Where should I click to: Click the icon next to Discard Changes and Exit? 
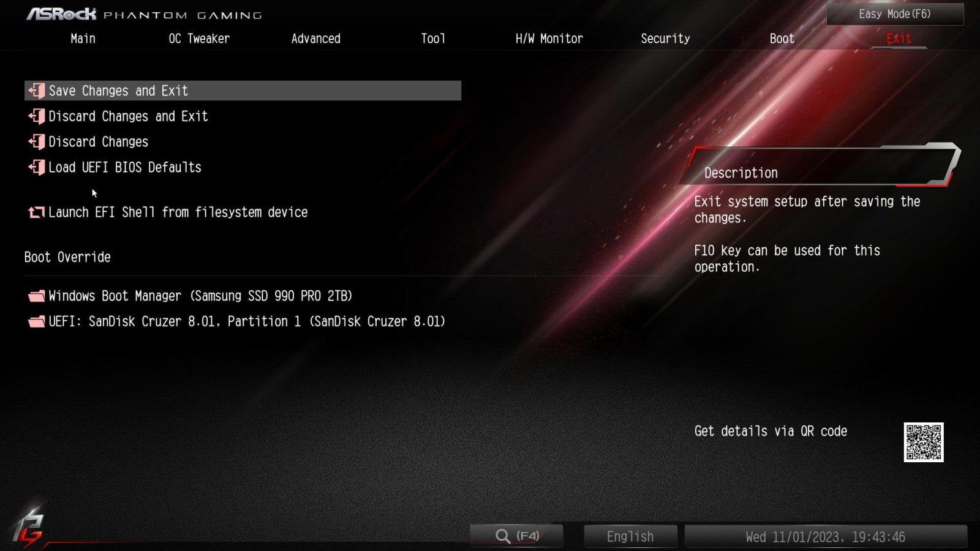pos(37,116)
